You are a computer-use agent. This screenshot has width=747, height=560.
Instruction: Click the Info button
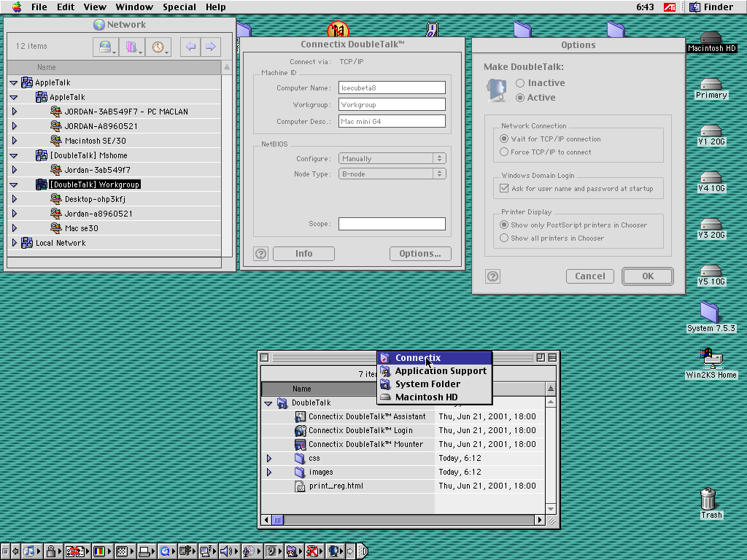coord(304,254)
